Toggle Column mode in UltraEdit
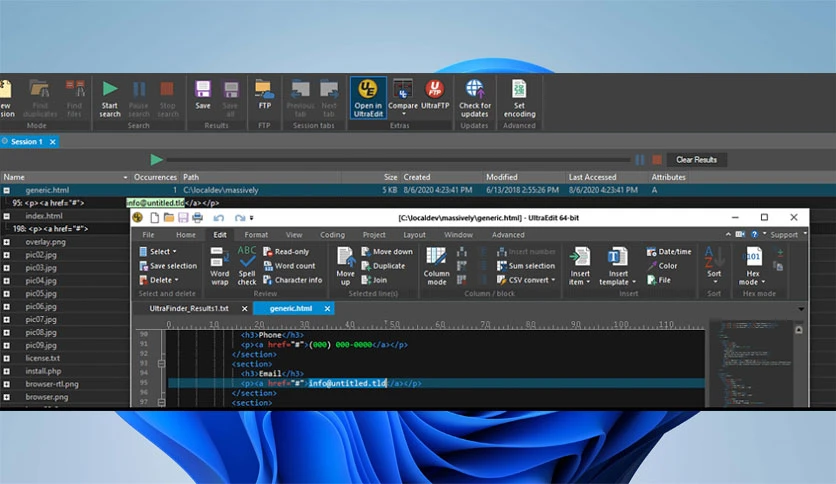836x484 pixels. click(436, 266)
